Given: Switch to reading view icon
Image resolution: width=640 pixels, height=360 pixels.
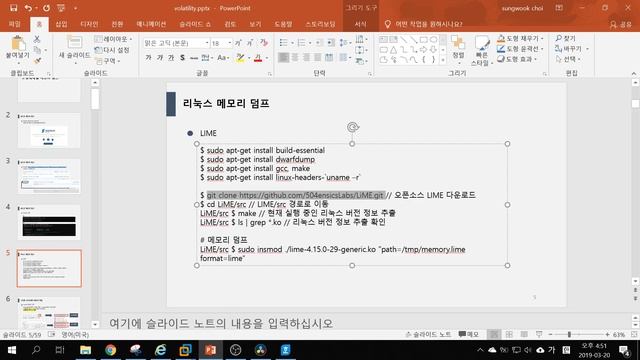Looking at the screenshot, I should [x=524, y=334].
